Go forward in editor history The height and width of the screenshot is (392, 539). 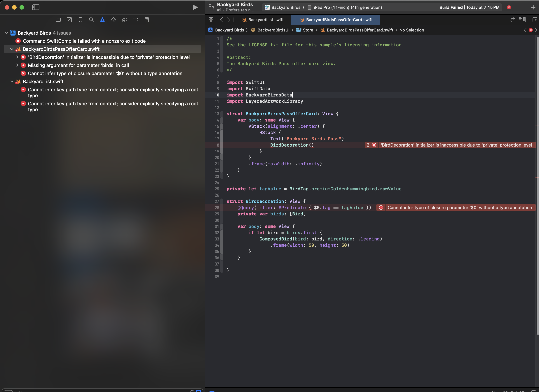(229, 20)
